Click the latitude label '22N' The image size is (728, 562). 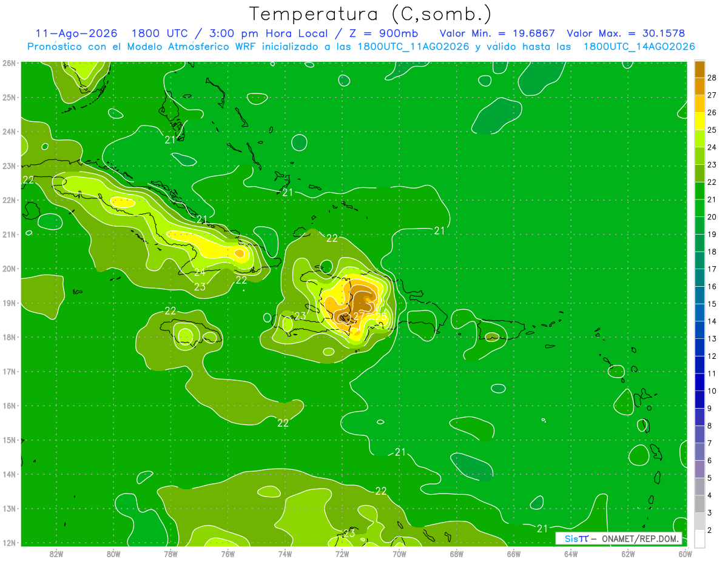(x=9, y=200)
